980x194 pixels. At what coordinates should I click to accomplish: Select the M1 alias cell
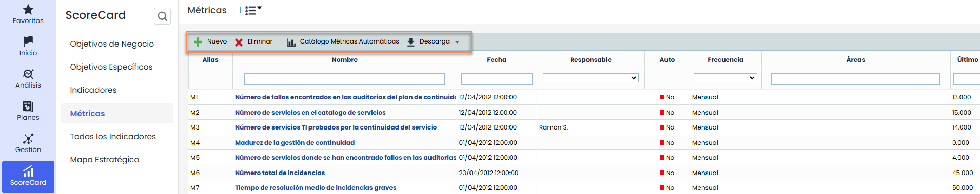[194, 97]
